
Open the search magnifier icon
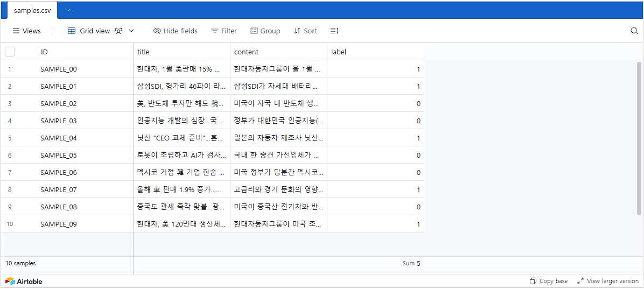point(634,31)
